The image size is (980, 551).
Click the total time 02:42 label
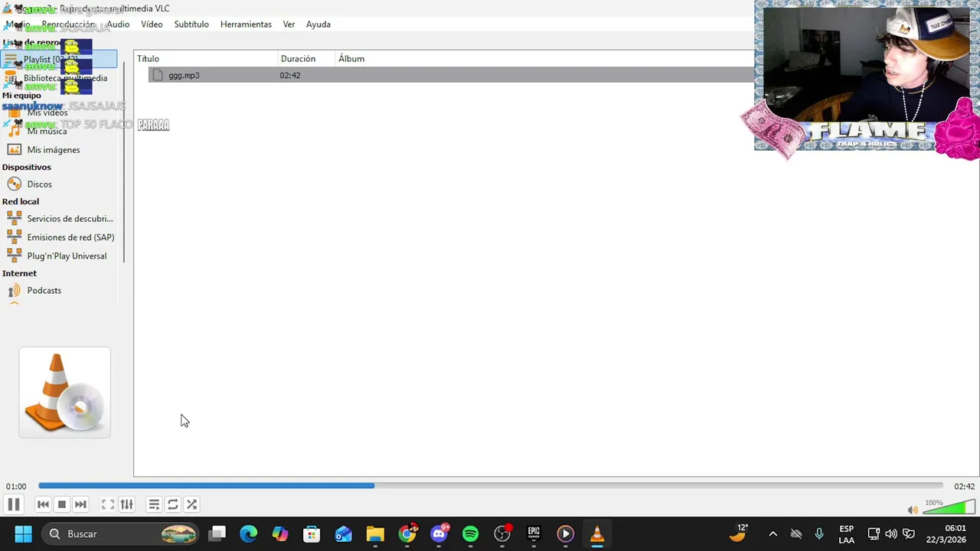tap(964, 486)
